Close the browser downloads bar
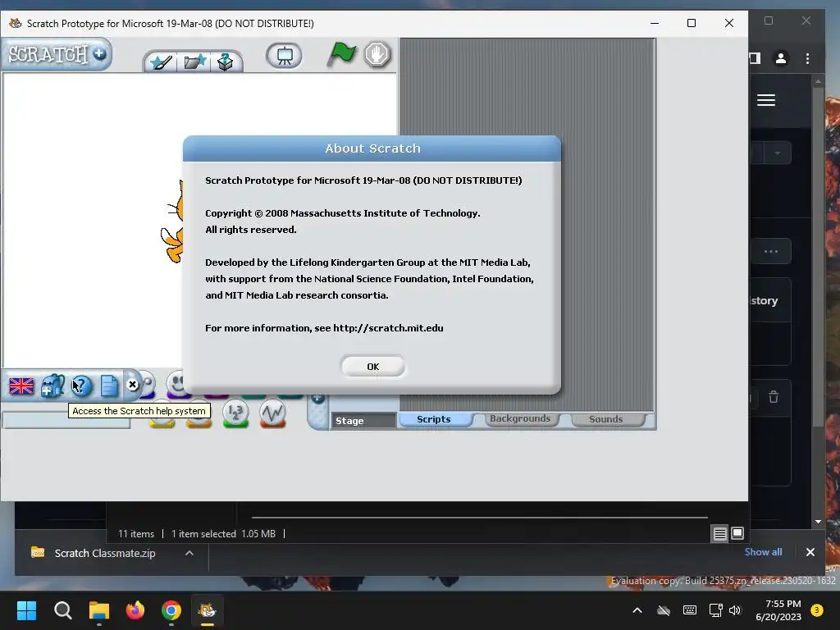This screenshot has width=840, height=630. coord(810,552)
